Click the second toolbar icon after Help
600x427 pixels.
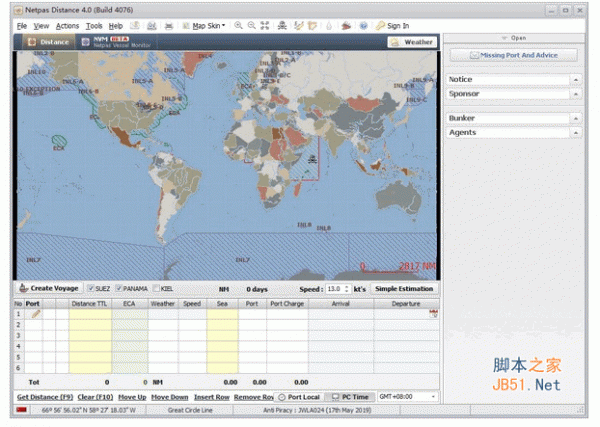coord(152,26)
